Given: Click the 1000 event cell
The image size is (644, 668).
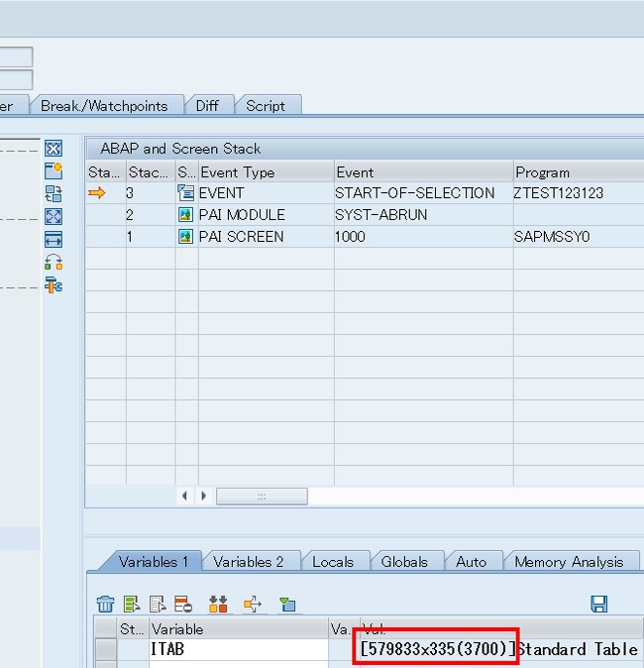Looking at the screenshot, I should [x=424, y=237].
